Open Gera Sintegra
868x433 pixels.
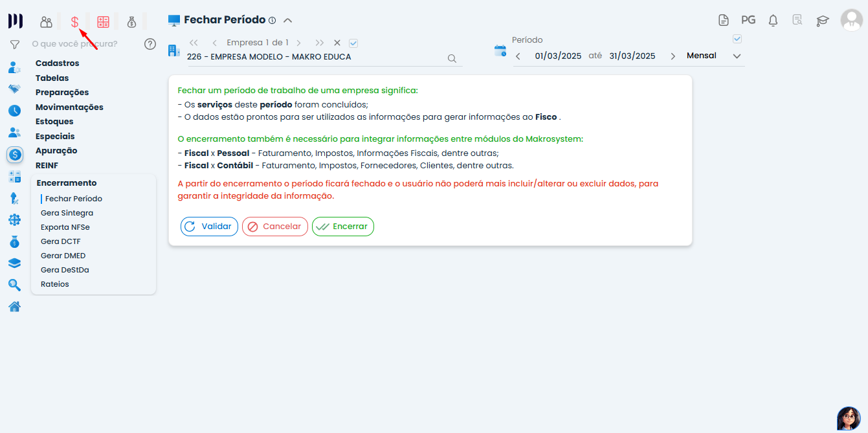point(67,213)
